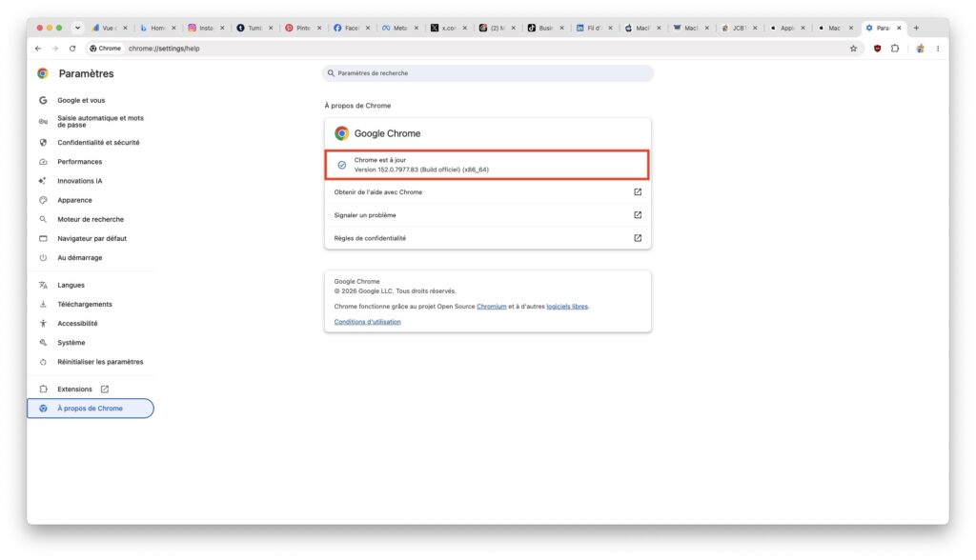
Task: Open Apparence settings
Action: coord(74,200)
